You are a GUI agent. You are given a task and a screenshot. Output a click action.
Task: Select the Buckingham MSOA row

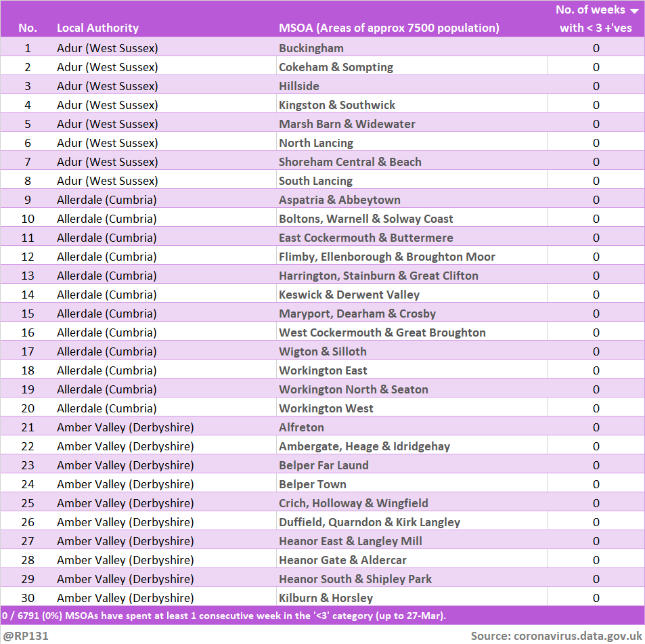click(x=311, y=48)
